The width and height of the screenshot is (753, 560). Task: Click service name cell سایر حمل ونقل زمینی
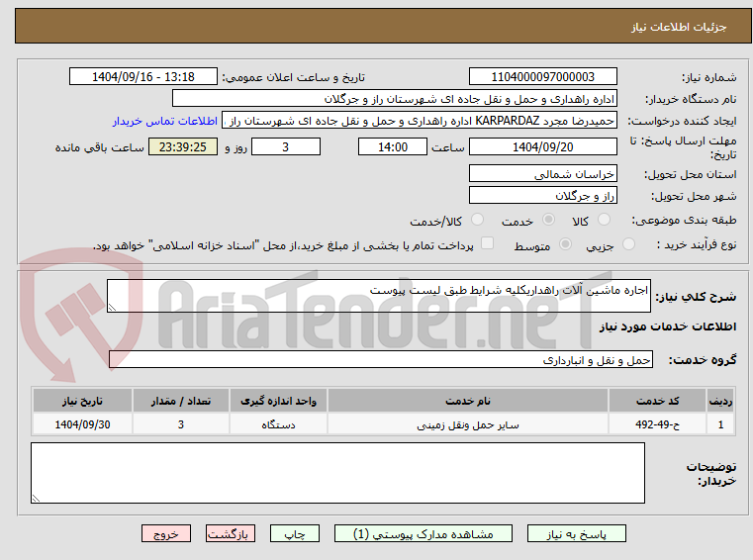(468, 424)
